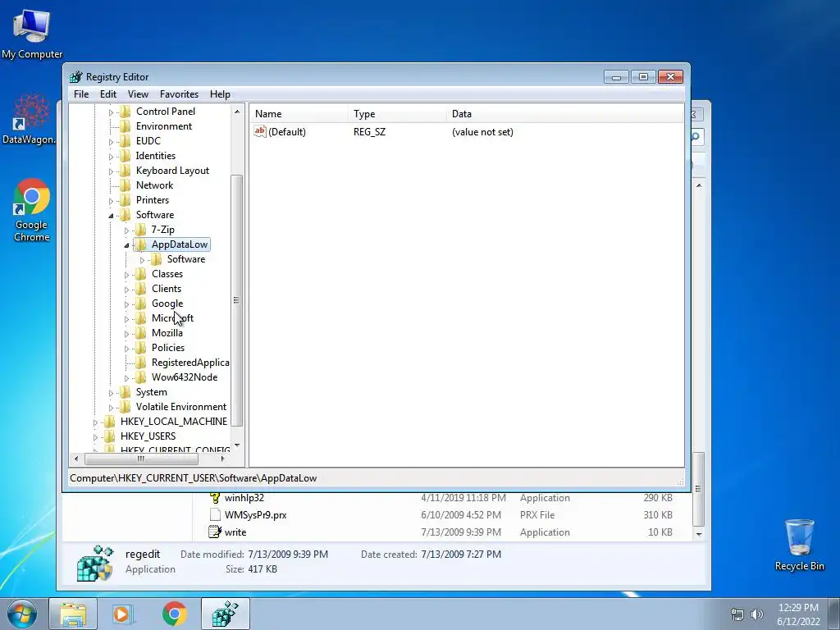Open the Recycle Bin
Viewport: 840px width, 630px height.
pyautogui.click(x=799, y=545)
